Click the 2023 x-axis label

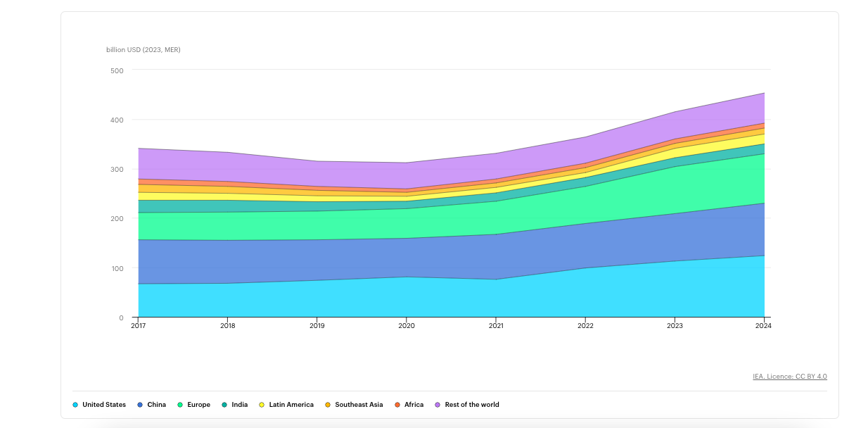coord(675,326)
